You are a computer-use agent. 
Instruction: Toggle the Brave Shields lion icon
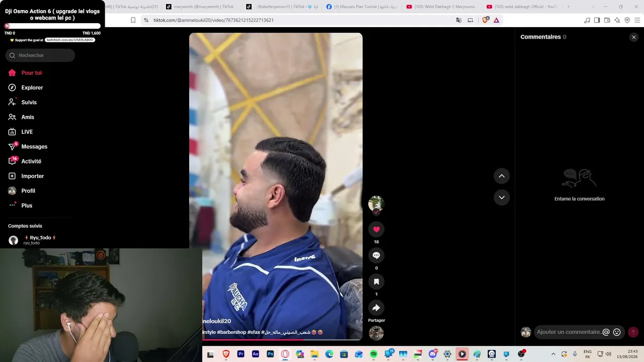pos(486,20)
